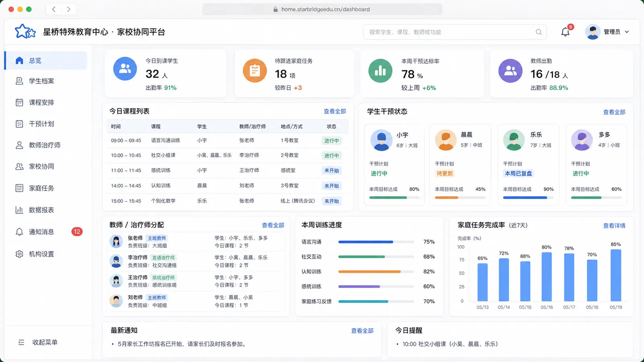Click 未开始 status of 认知训练 row
Image resolution: width=644 pixels, height=362 pixels.
click(332, 186)
